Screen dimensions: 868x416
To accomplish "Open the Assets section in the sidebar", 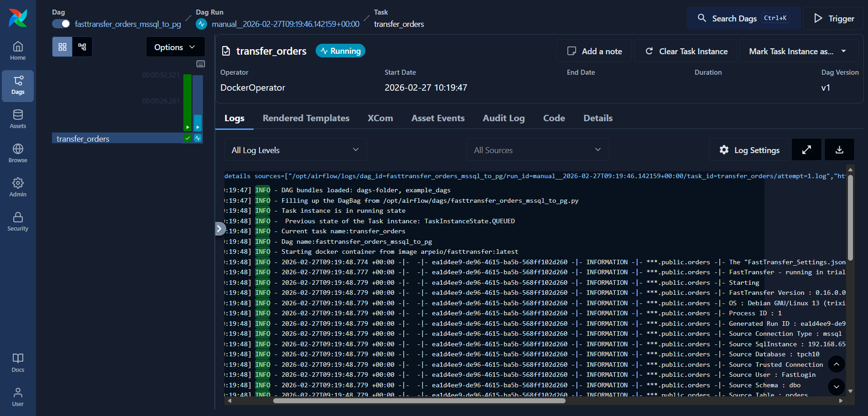I will pos(18,119).
